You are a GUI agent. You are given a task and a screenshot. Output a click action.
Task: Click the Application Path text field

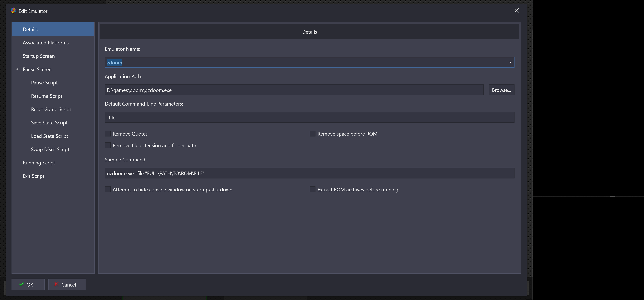(294, 90)
